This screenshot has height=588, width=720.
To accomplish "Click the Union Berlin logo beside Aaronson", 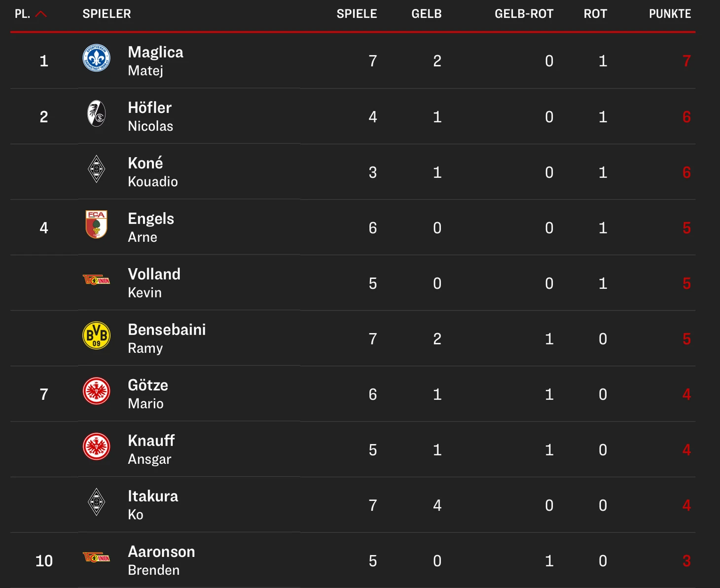I will click(96, 558).
